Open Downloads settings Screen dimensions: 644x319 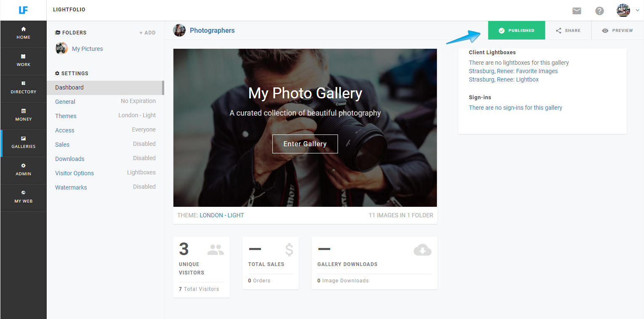click(70, 159)
